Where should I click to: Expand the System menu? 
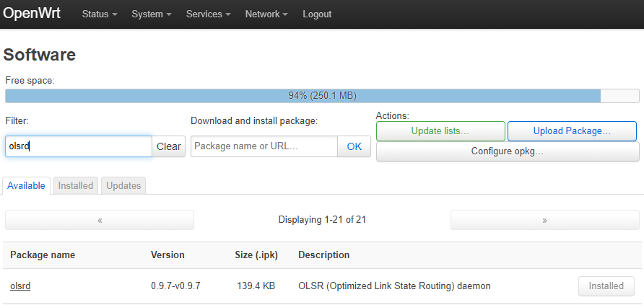[x=151, y=14]
